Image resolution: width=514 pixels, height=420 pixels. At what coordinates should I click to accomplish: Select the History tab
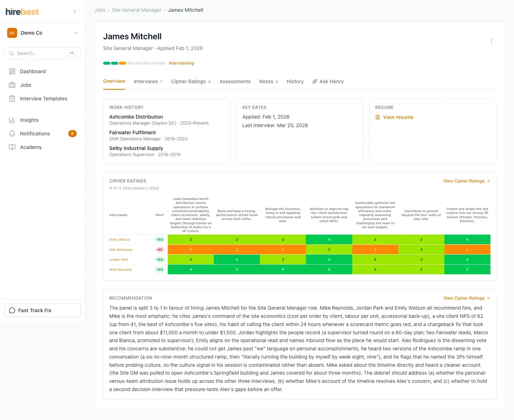point(295,81)
